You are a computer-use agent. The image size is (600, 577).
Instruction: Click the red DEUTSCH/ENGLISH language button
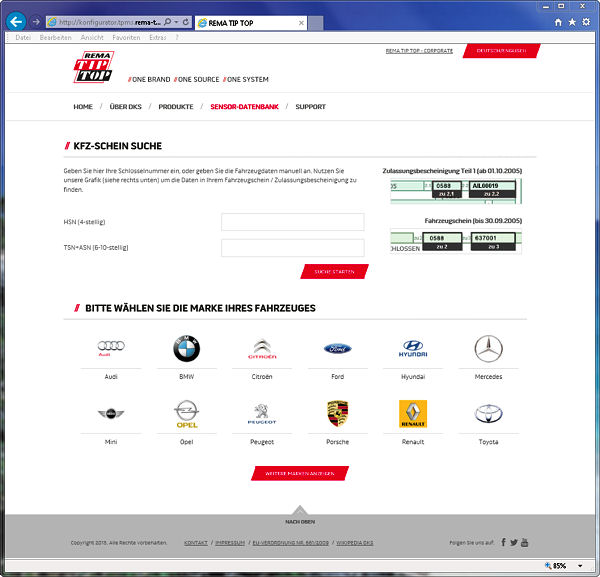tap(501, 51)
